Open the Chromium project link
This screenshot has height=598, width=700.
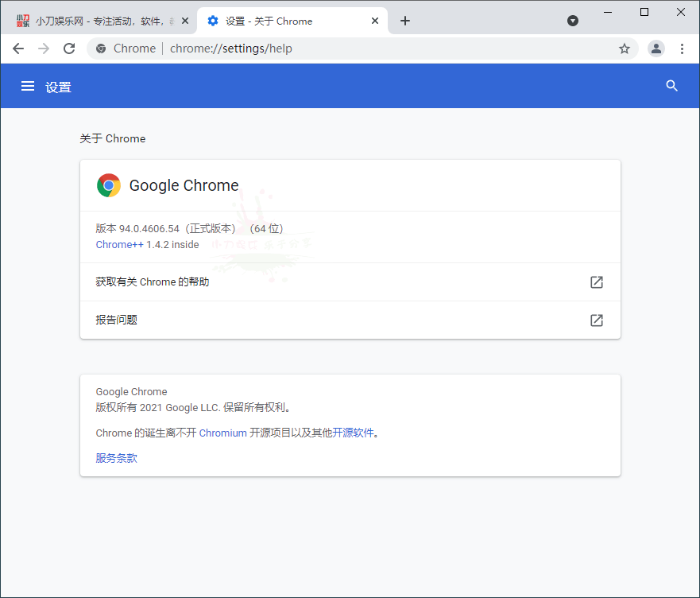(222, 433)
